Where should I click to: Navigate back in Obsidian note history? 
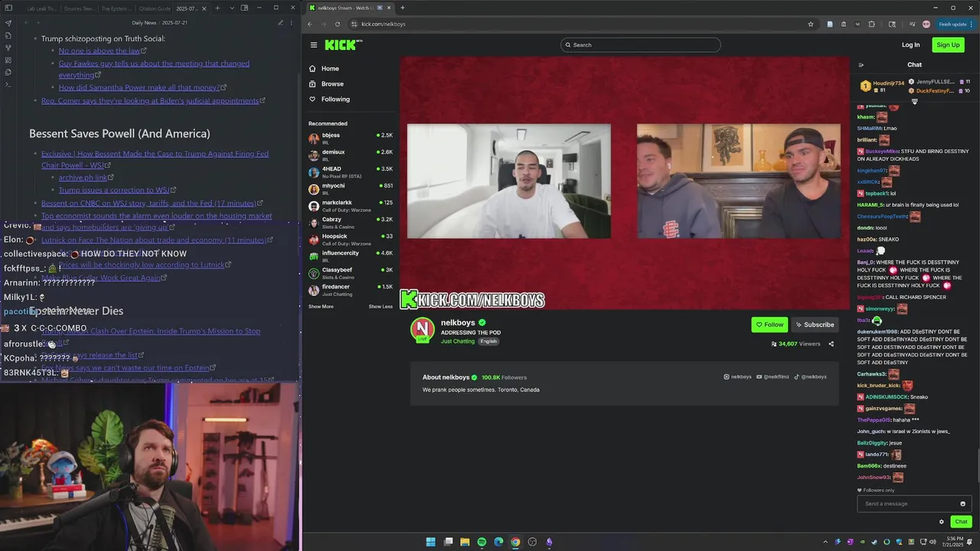[26, 23]
